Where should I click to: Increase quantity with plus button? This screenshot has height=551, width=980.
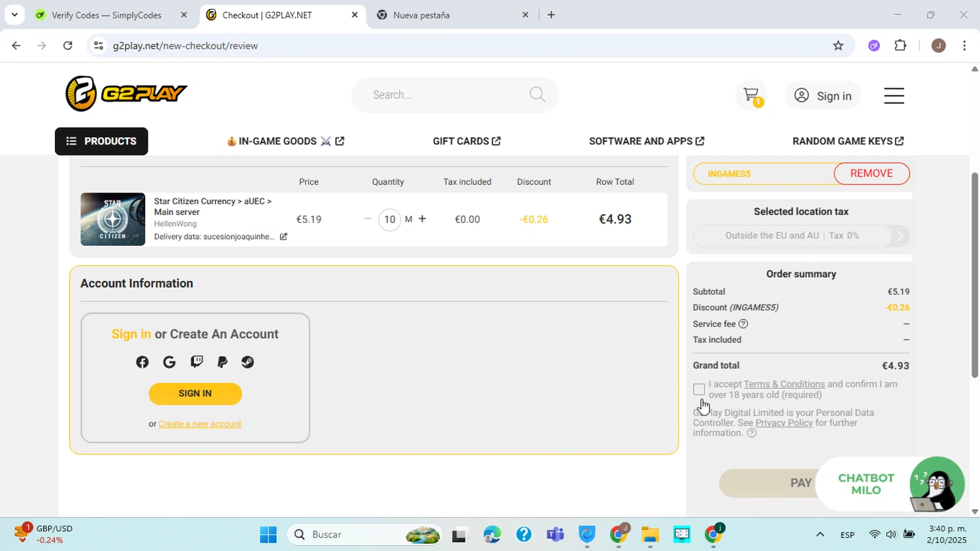click(x=422, y=219)
